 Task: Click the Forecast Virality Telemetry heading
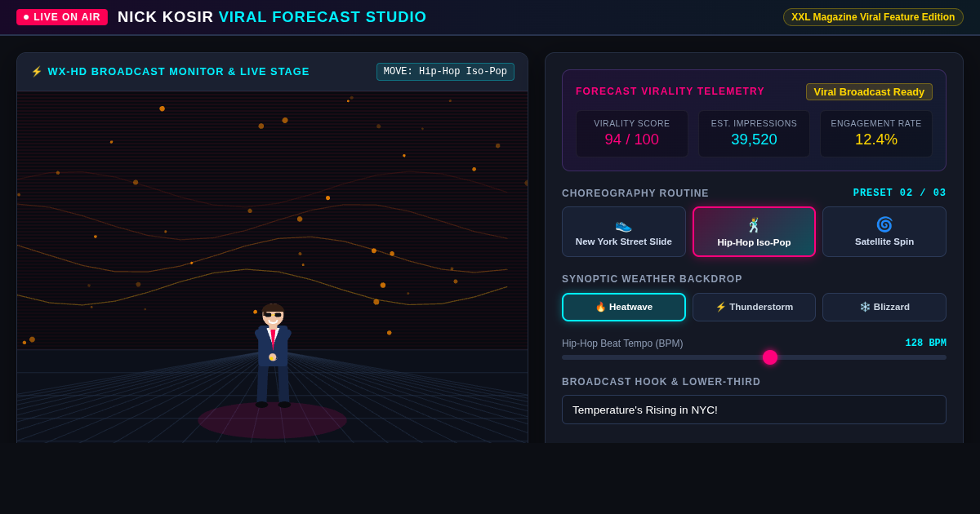pyautogui.click(x=670, y=91)
